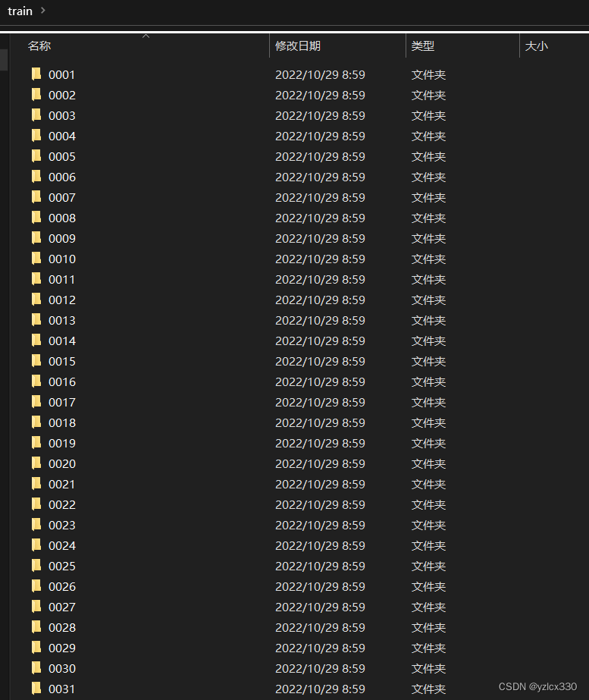This screenshot has width=589, height=700.
Task: Select the folder icon for 0009
Action: (36, 238)
